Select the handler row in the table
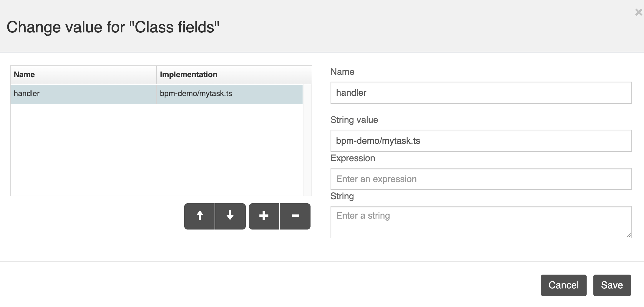This screenshot has height=307, width=644. 82,94
